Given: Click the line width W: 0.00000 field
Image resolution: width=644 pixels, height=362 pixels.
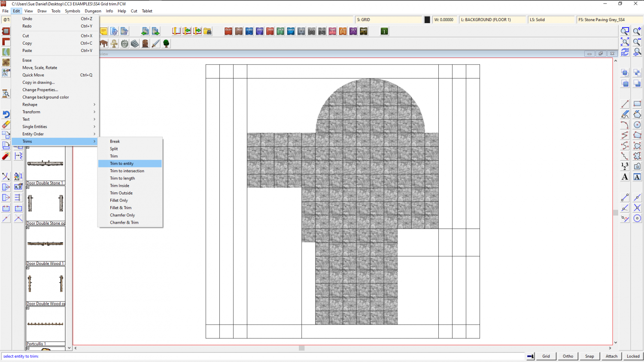Looking at the screenshot, I should (x=445, y=20).
